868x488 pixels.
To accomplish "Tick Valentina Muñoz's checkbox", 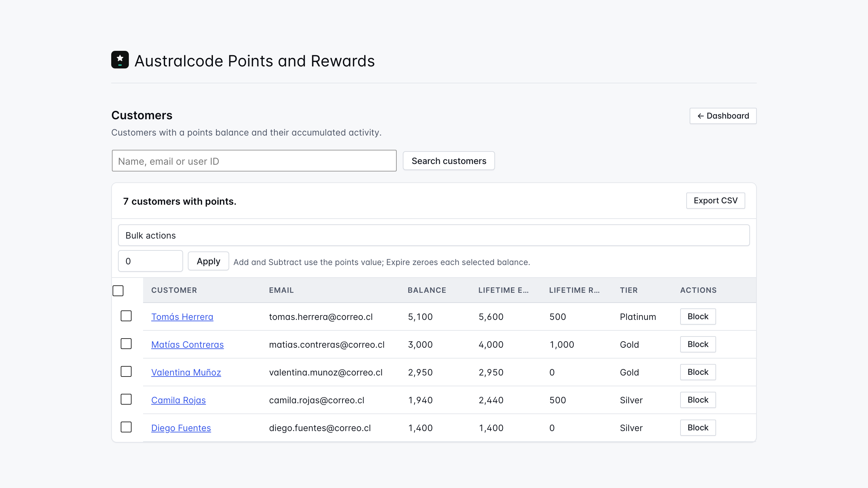I will pyautogui.click(x=126, y=371).
